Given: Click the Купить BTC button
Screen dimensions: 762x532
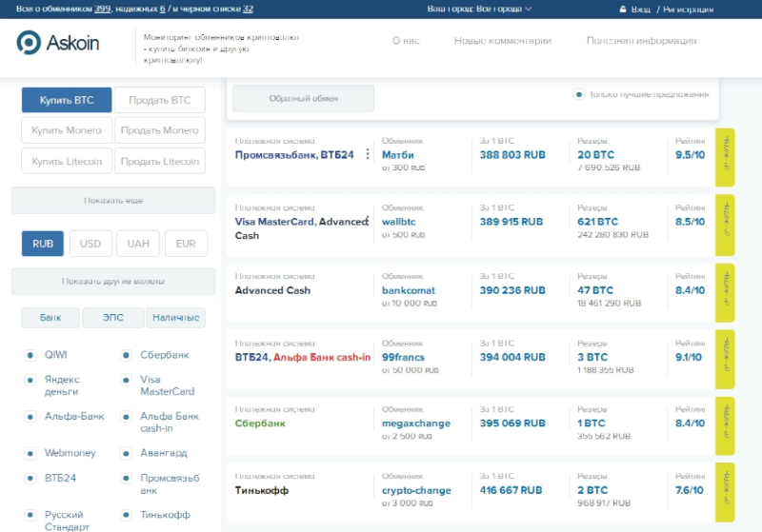Looking at the screenshot, I should (67, 100).
